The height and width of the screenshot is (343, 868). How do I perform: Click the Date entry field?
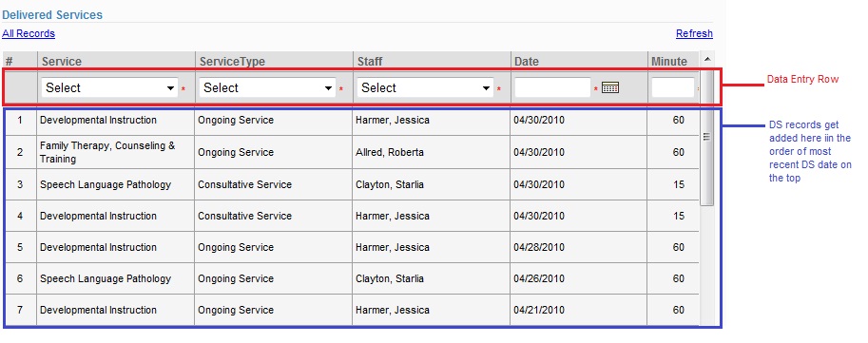click(x=552, y=87)
